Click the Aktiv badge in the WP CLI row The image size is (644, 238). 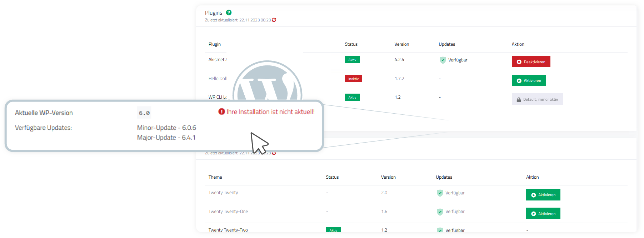[352, 97]
